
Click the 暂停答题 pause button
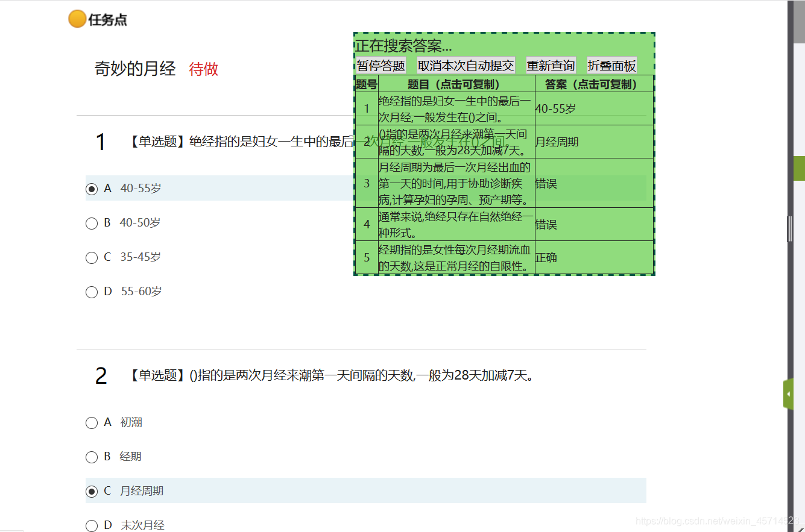pos(380,65)
